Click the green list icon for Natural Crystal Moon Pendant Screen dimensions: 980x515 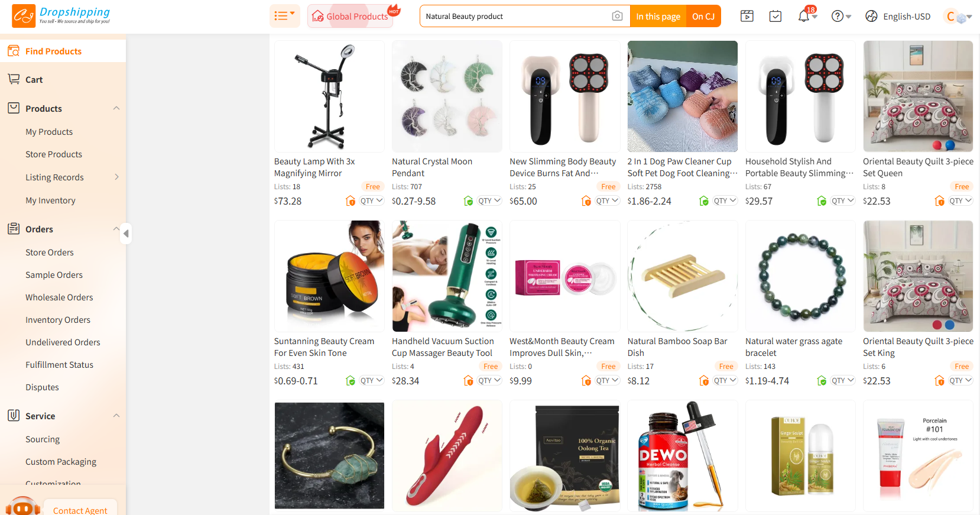pos(468,201)
